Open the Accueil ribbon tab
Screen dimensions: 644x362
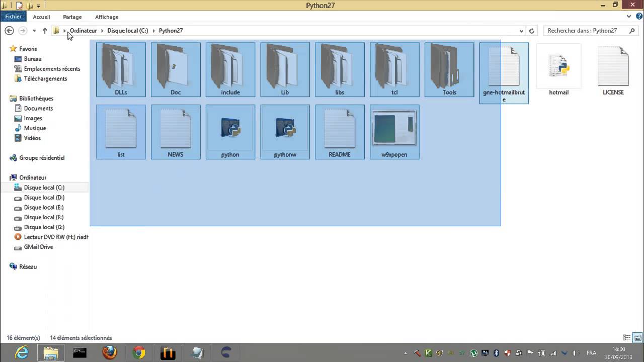pos(41,17)
